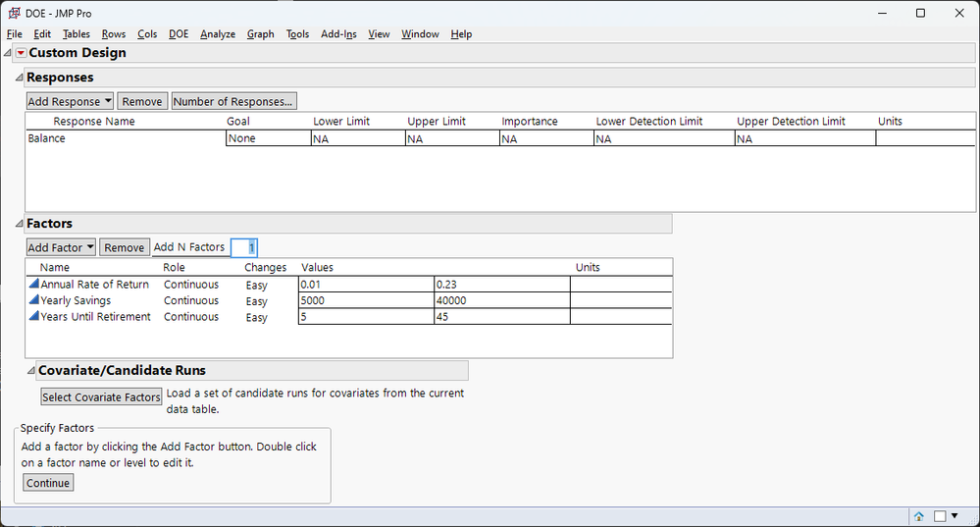Open the Add Response dropdown
The image size is (980, 527).
pos(70,101)
